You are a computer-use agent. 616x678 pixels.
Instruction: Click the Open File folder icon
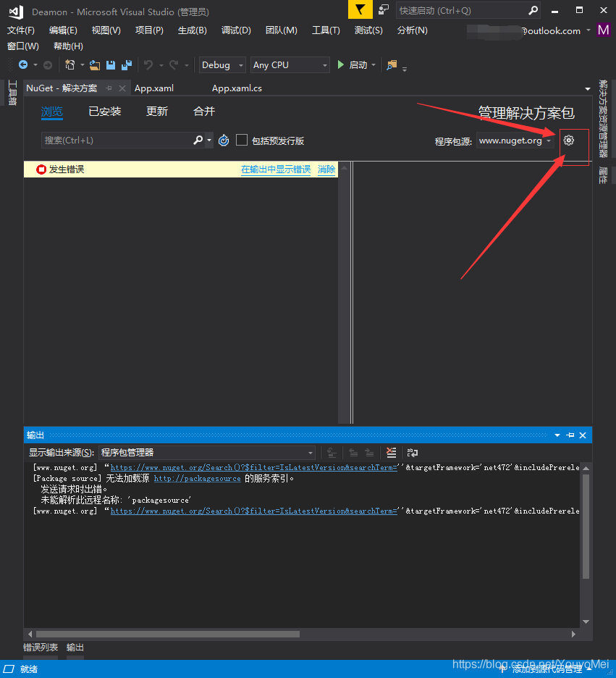95,65
